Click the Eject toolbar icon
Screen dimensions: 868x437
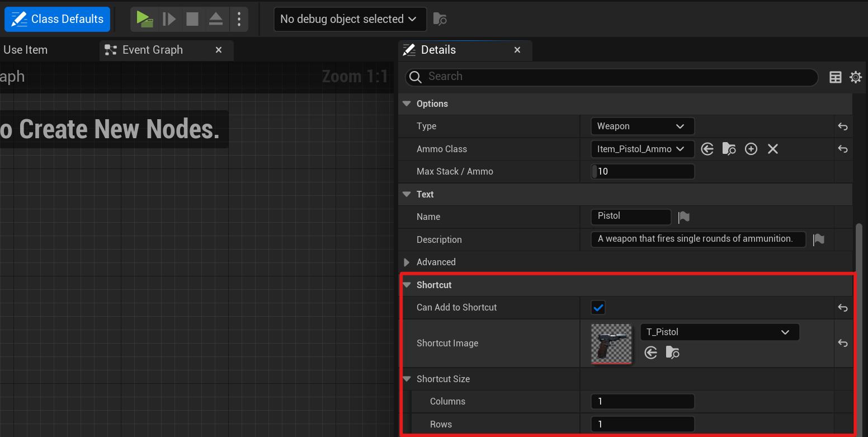(216, 19)
